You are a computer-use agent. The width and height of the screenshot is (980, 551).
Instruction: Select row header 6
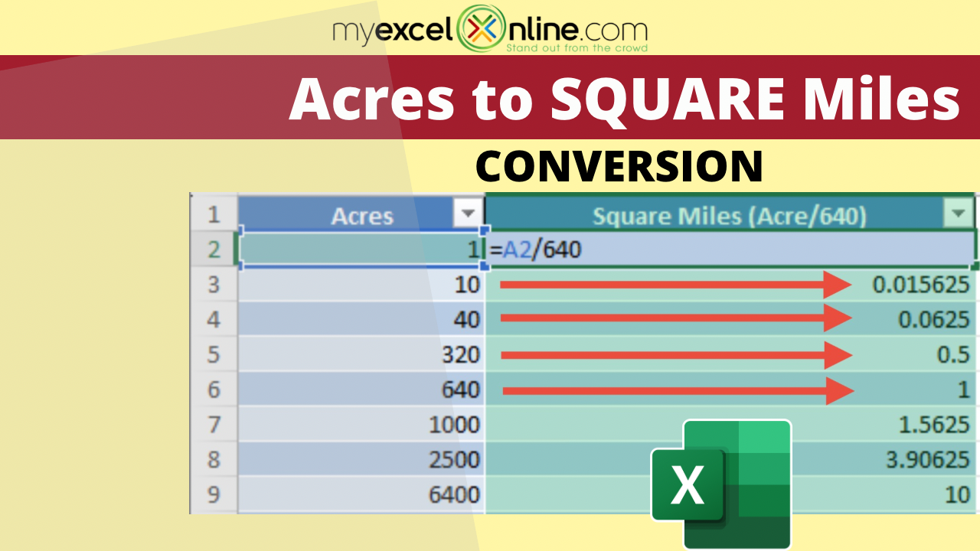[214, 390]
